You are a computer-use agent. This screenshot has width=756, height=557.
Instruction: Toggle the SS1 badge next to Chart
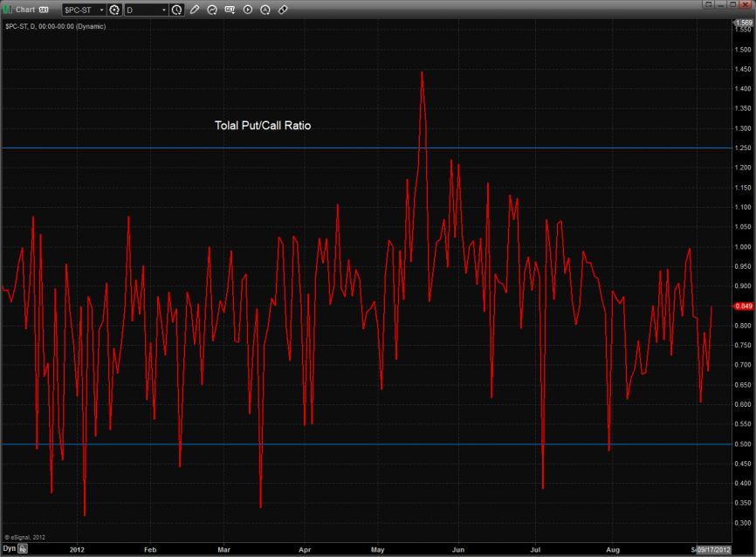point(44,10)
